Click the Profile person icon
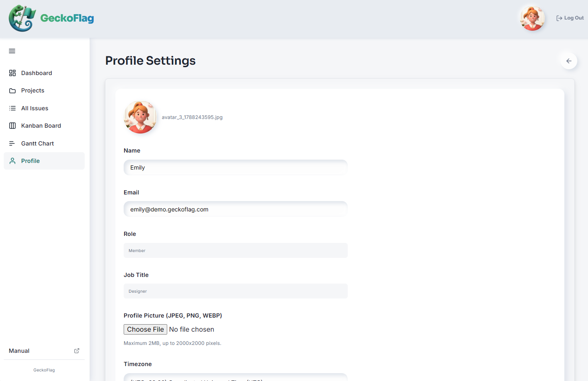588x381 pixels. pyautogui.click(x=12, y=161)
